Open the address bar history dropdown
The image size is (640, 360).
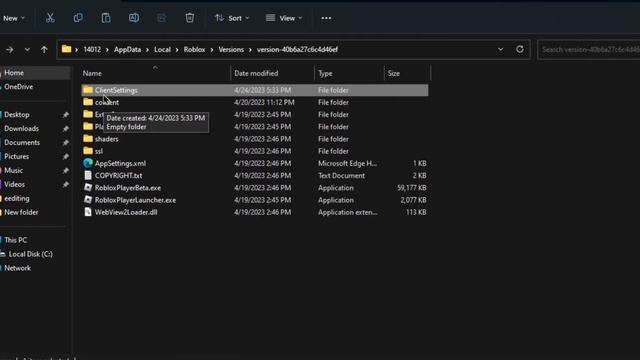click(x=500, y=49)
